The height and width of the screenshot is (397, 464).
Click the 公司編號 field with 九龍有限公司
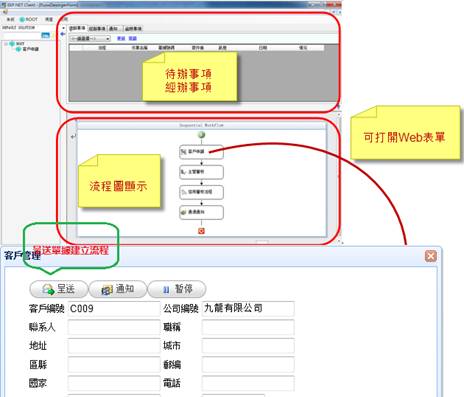pos(248,309)
